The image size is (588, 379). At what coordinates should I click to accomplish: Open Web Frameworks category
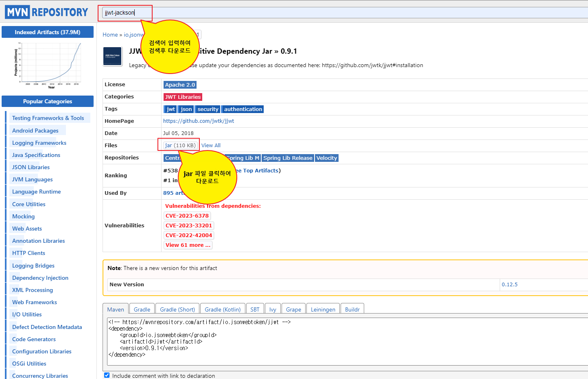pos(35,302)
